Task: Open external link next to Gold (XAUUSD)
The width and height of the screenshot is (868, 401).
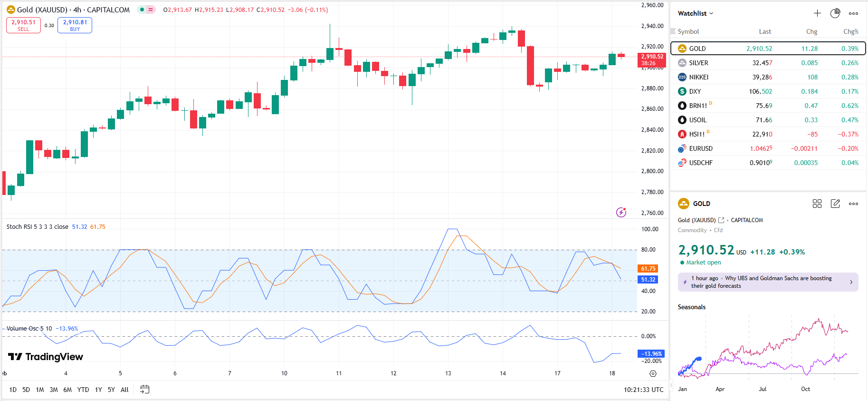Action: tap(721, 220)
